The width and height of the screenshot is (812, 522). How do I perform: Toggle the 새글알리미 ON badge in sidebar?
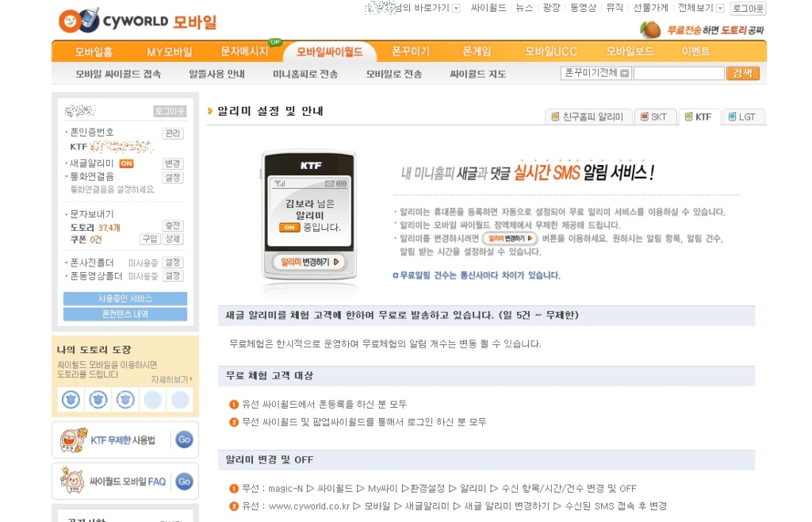click(x=126, y=163)
